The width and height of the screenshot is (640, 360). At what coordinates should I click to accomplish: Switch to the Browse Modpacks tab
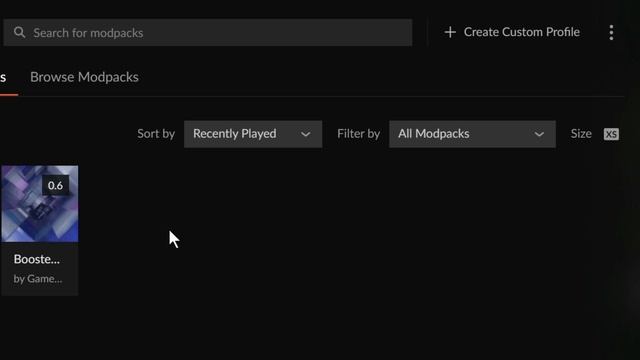84,77
